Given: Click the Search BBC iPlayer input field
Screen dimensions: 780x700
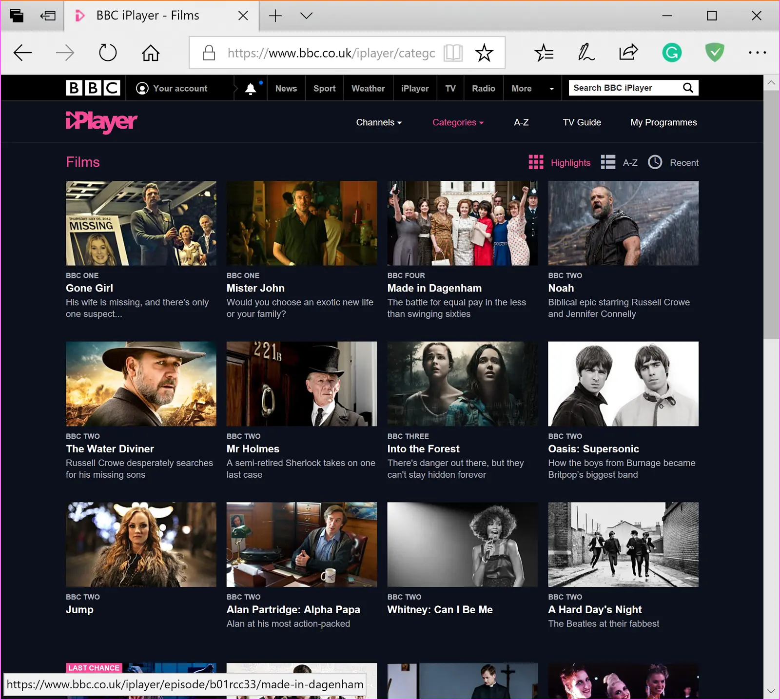Looking at the screenshot, I should click(625, 88).
